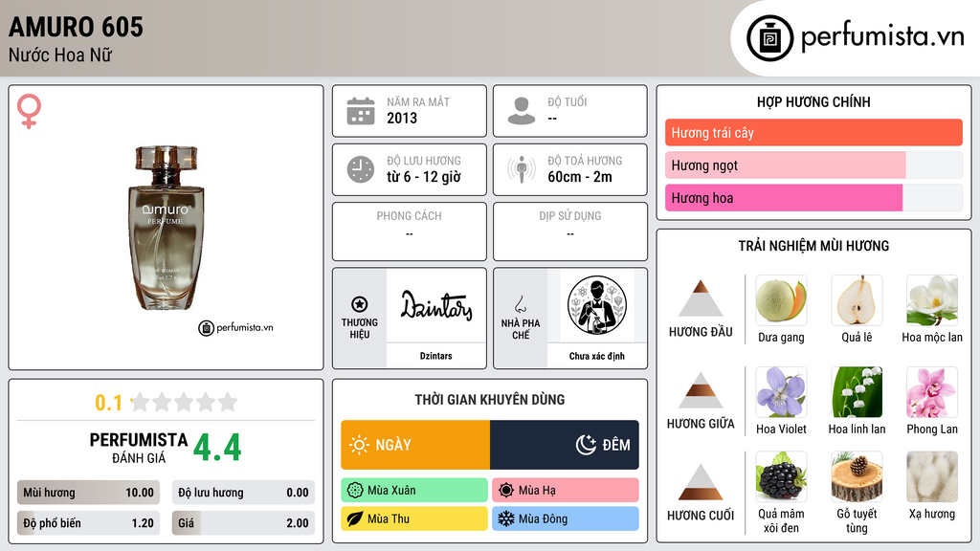The image size is (980, 551).
Task: Click the grey star rating row
Action: (x=185, y=402)
